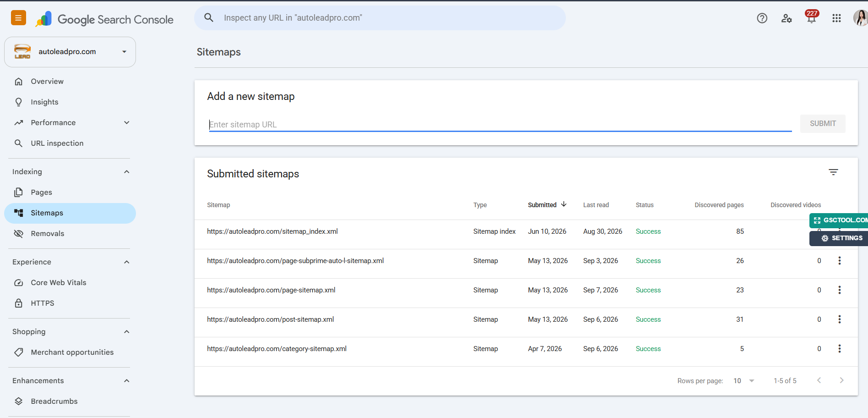Click the Sitemap column header
Viewport: 868px width, 418px height.
(218, 205)
